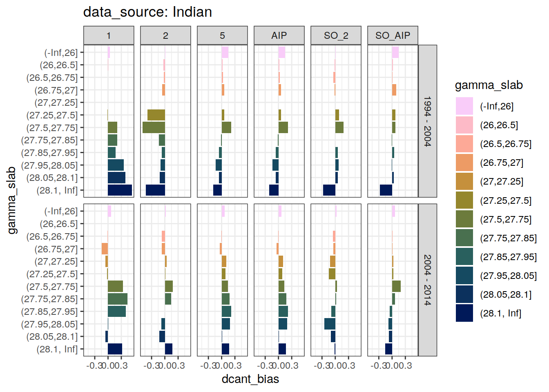This screenshot has height=392, width=549.
Task: Click the chart title data_source: Indian
Action: pos(147,12)
